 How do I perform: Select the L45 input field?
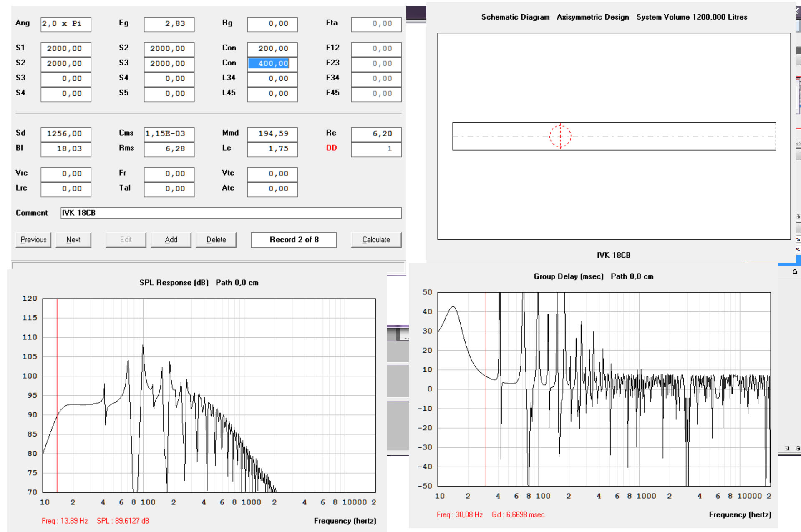coord(272,94)
